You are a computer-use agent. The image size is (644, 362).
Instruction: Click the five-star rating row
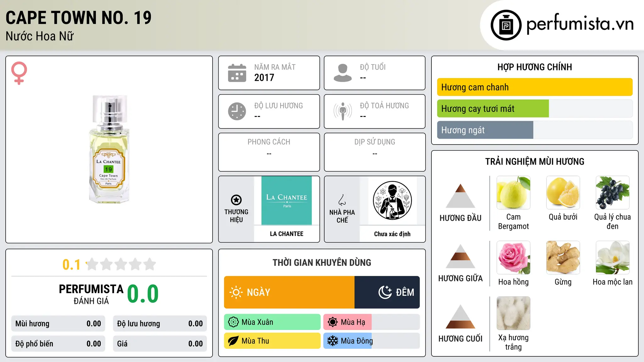[121, 264]
